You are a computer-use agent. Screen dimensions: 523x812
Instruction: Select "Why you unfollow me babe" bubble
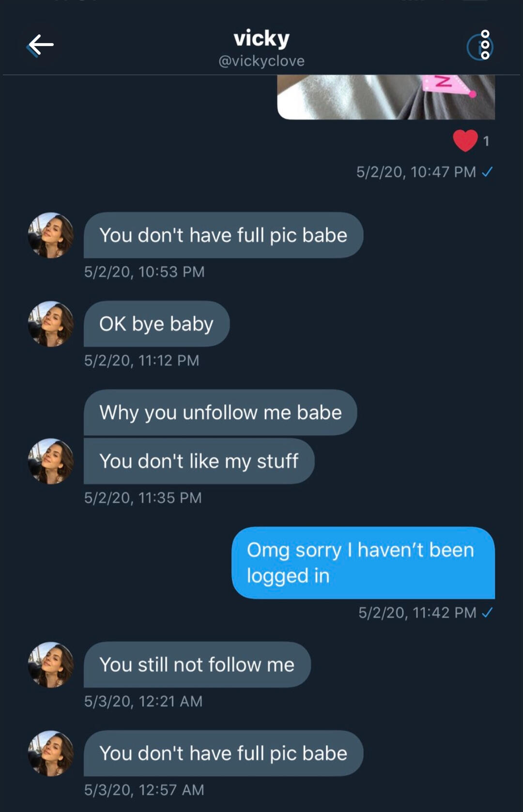[x=220, y=412]
